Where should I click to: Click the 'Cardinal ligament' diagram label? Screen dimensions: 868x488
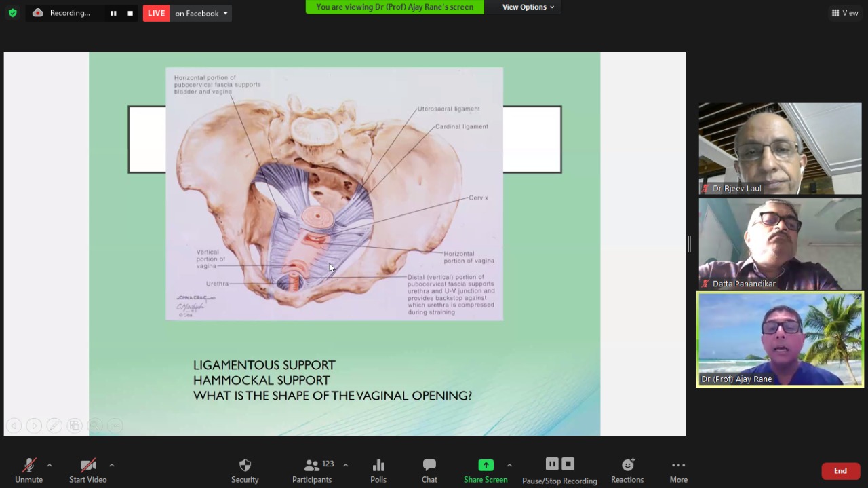[x=462, y=126]
